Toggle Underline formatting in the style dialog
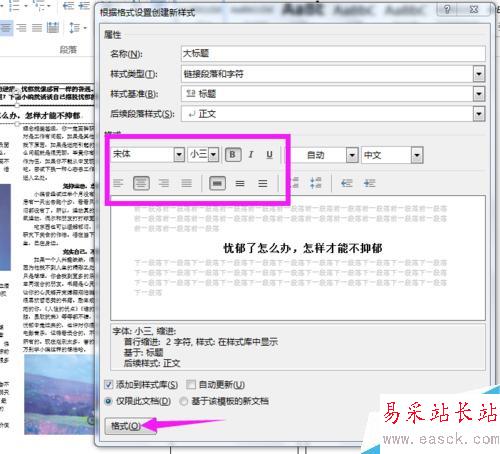This screenshot has width=500, height=454. coord(269,154)
